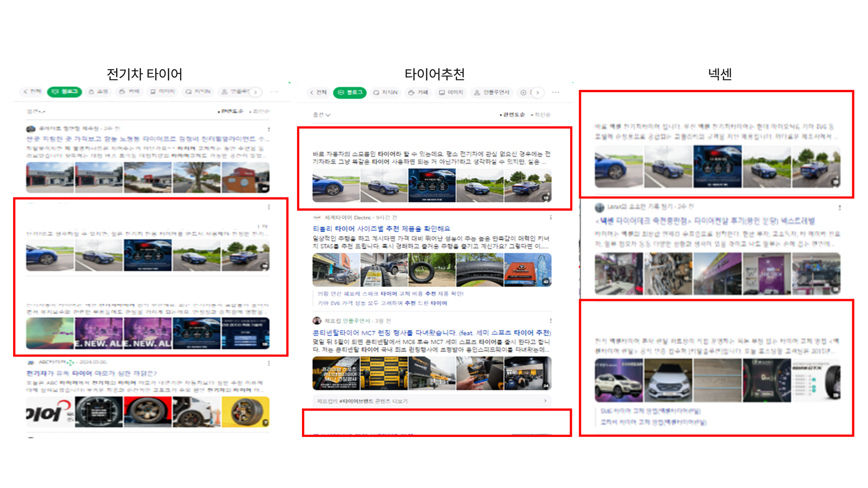Select 카페 tab in 타이어추천 panel
Image resolution: width=868 pixels, height=488 pixels.
pos(418,93)
